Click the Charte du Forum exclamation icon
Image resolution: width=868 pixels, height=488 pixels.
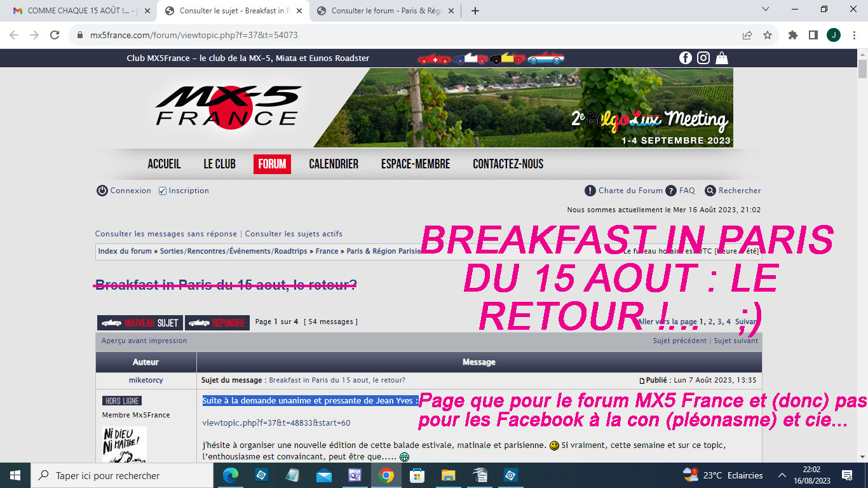tap(590, 191)
